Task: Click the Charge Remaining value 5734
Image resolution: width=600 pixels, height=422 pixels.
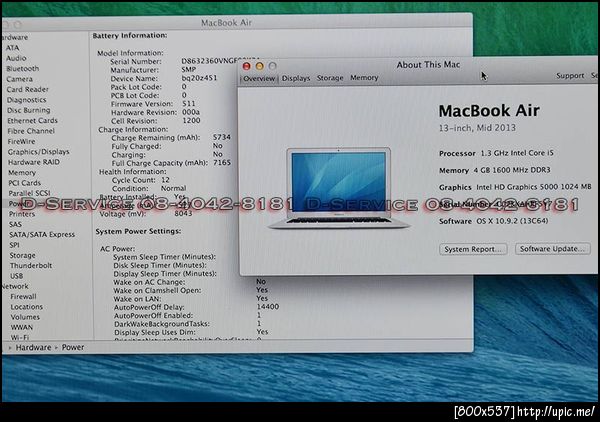Action: pos(222,137)
